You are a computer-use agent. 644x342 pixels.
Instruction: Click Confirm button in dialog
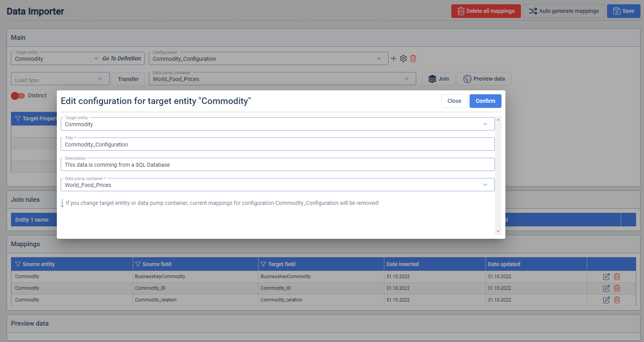click(486, 101)
